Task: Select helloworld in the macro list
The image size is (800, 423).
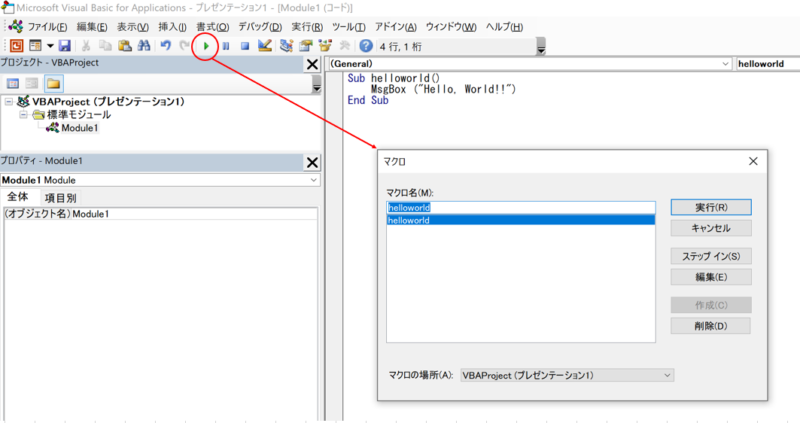Action: 521,220
